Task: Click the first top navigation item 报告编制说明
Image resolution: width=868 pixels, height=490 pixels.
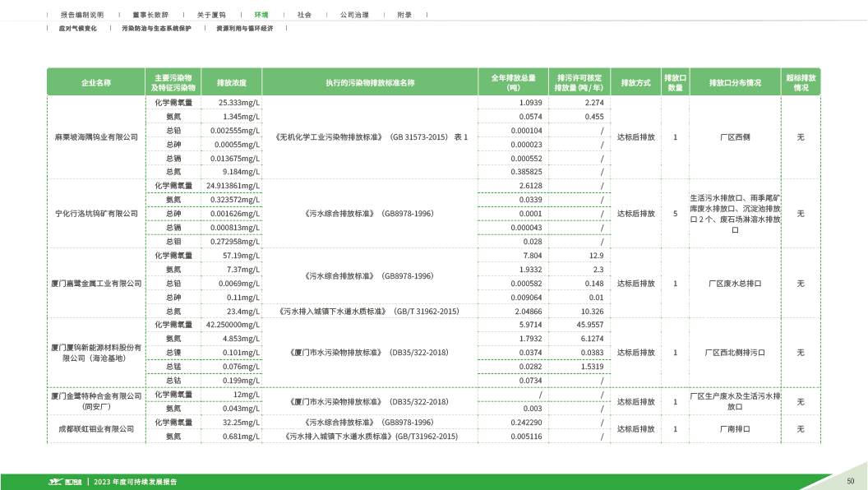Action: tap(82, 15)
